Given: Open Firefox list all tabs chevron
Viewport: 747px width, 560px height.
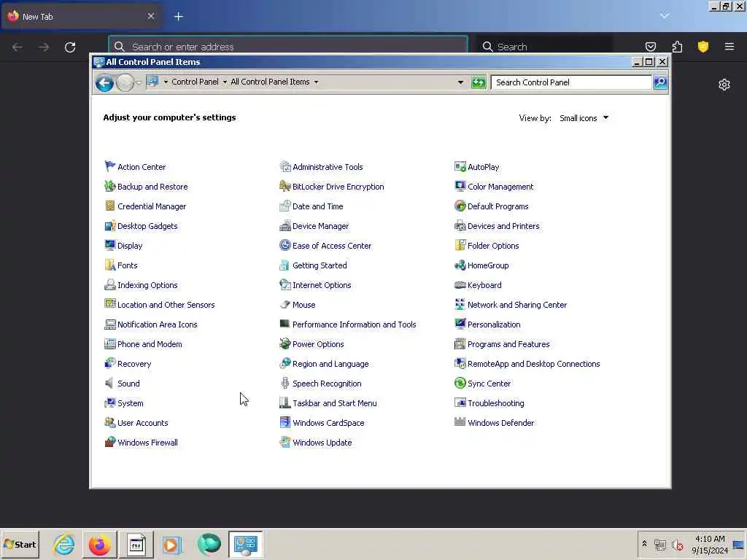Looking at the screenshot, I should point(665,16).
